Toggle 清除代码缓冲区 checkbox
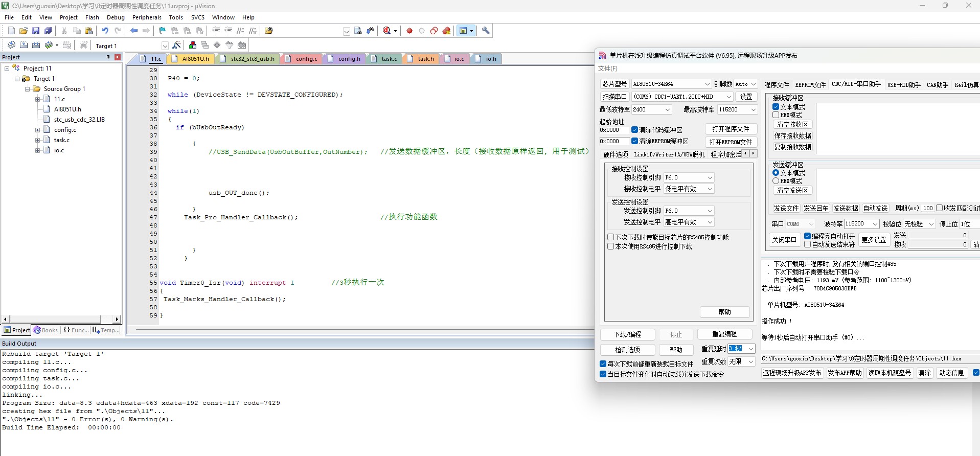This screenshot has width=980, height=456. point(634,130)
